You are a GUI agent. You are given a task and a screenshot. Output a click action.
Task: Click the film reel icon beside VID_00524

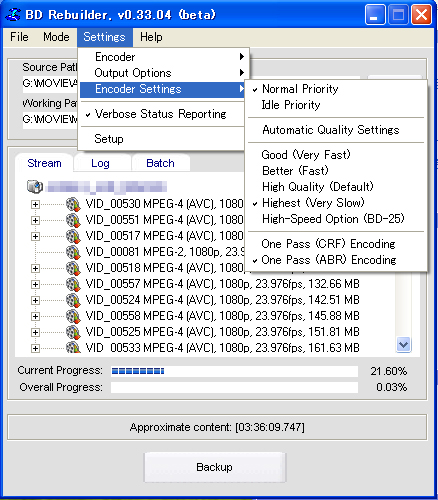(x=73, y=300)
